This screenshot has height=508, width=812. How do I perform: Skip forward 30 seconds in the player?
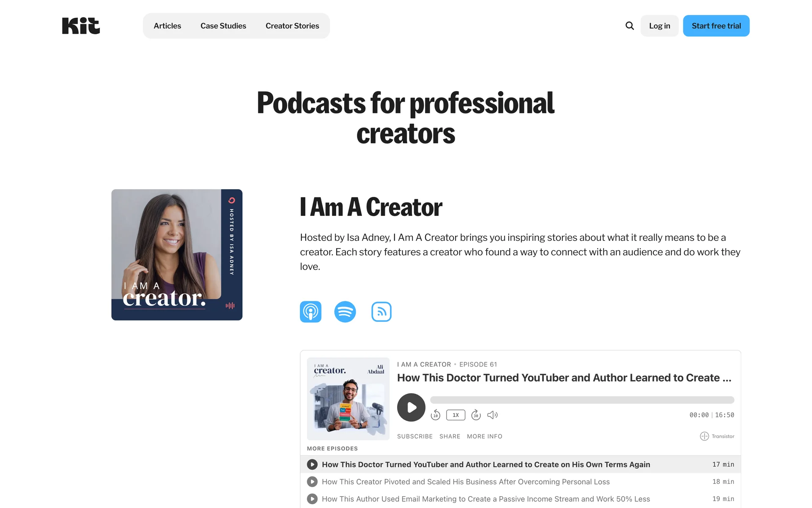(x=476, y=415)
